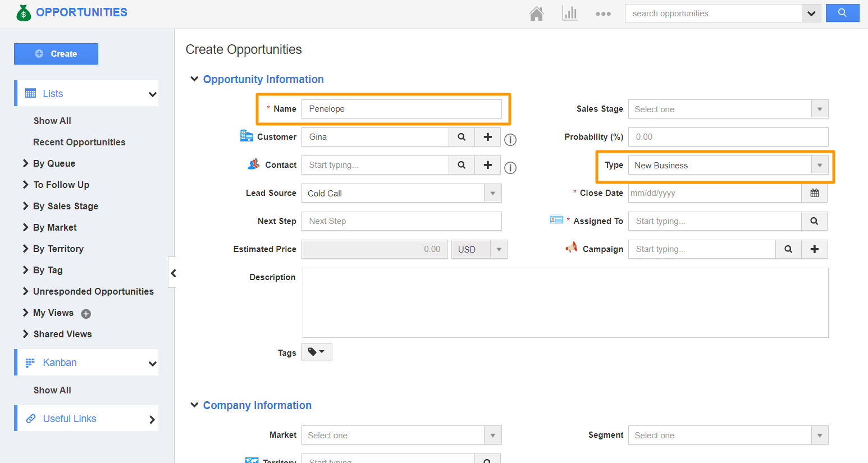Open the Sales Stage dropdown
This screenshot has width=868, height=463.
coord(728,109)
